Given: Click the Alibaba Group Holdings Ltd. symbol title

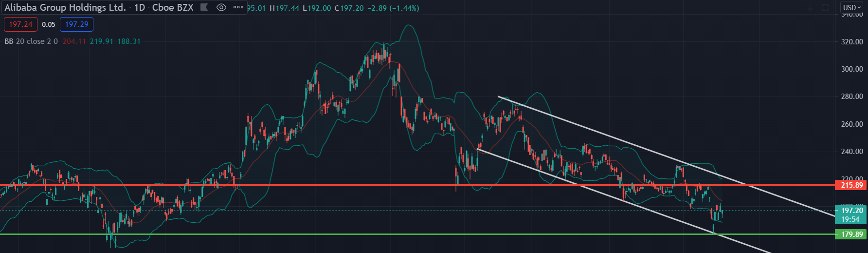Looking at the screenshot, I should [65, 7].
